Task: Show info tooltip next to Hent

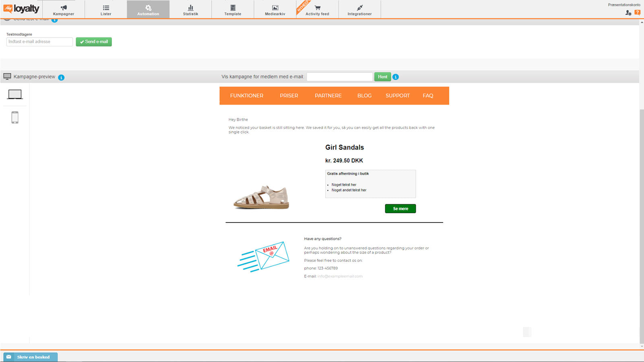Action: click(x=396, y=77)
